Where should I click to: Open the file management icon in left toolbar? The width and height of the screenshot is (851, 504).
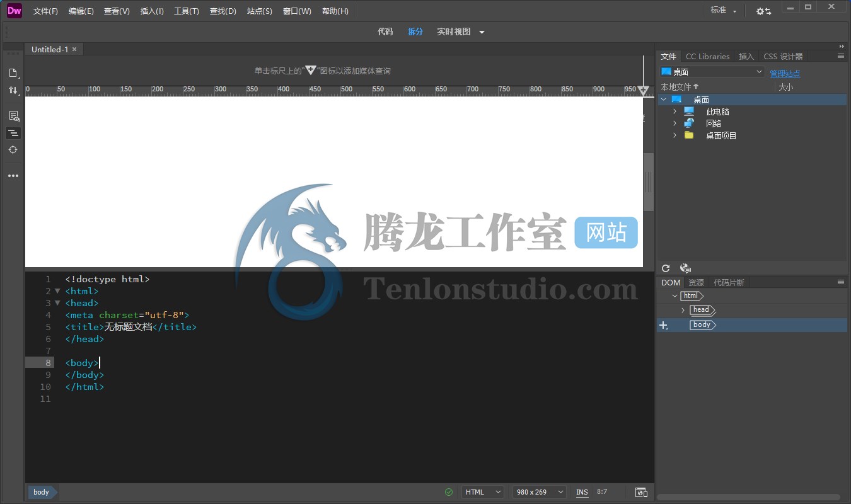[13, 72]
